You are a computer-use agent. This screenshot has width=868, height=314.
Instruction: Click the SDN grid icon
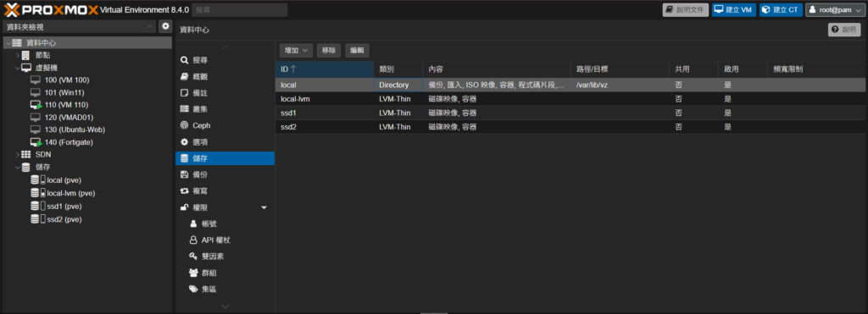click(x=26, y=155)
